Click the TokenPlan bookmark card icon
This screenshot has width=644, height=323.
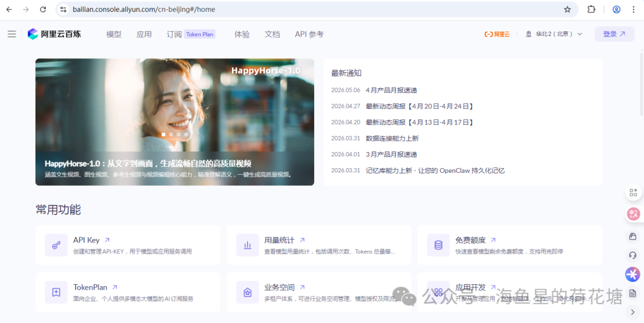point(56,292)
